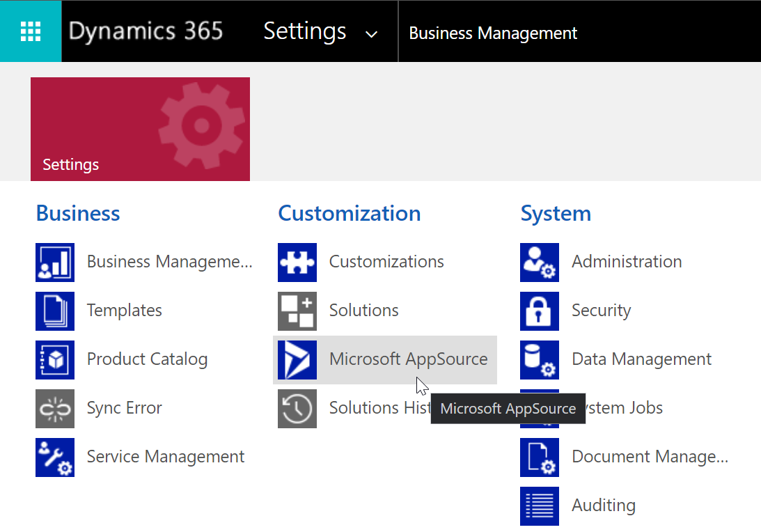Click the red Settings tile

[x=140, y=129]
